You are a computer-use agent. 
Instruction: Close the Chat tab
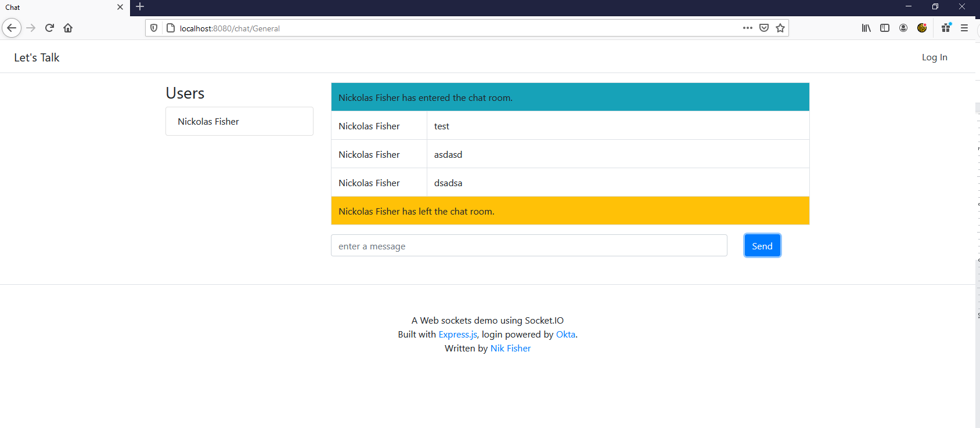[x=120, y=7]
